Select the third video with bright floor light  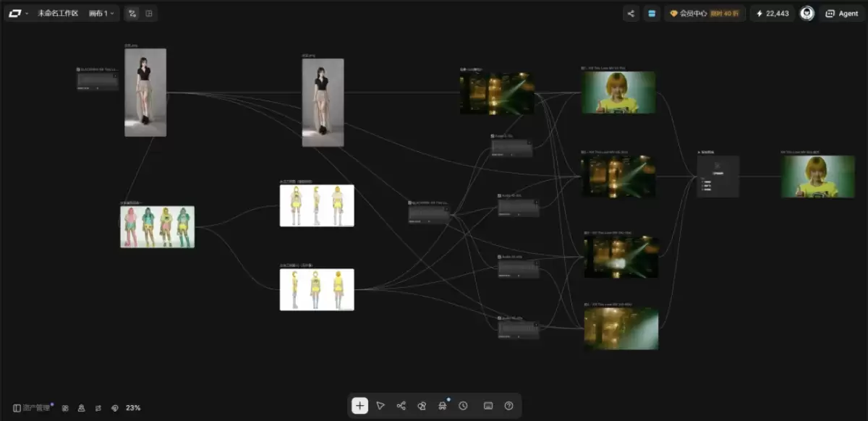[621, 257]
